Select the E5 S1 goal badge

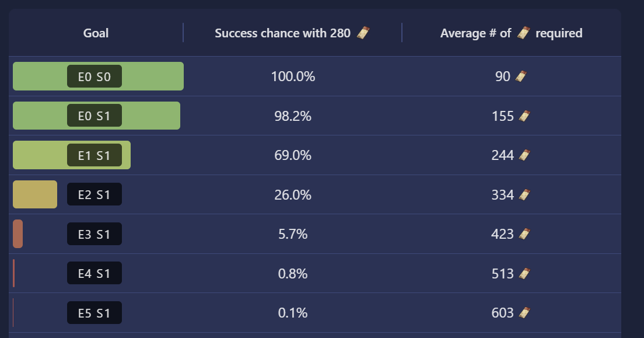coord(94,312)
